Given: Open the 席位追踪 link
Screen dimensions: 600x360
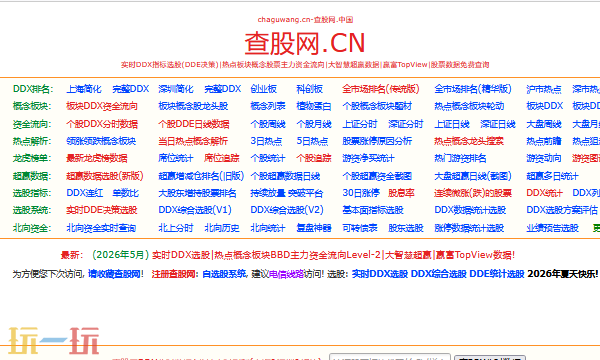Looking at the screenshot, I should click(222, 158).
